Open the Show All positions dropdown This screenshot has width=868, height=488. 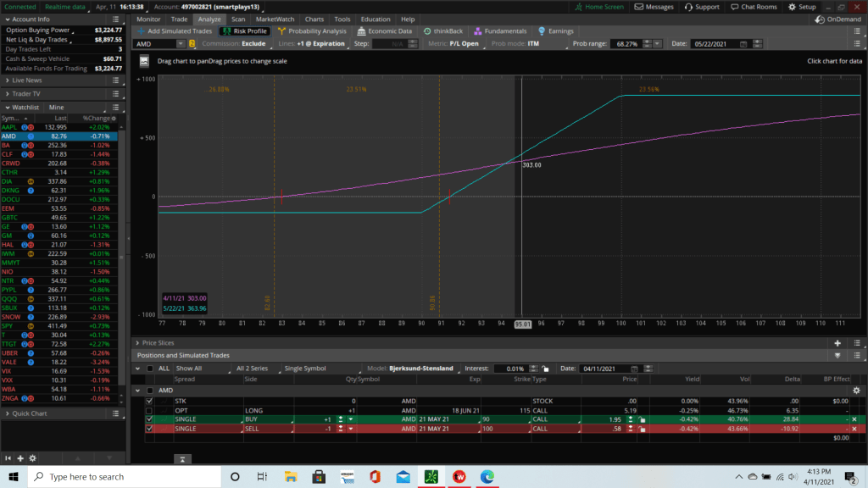[x=191, y=369]
